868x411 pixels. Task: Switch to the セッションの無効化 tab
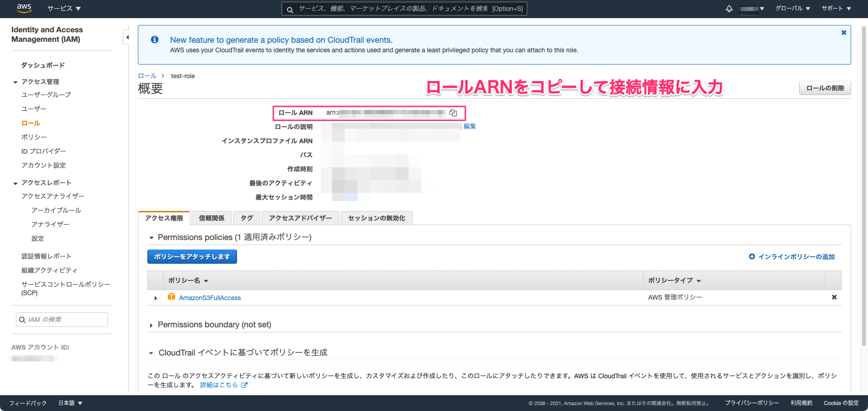pos(376,218)
